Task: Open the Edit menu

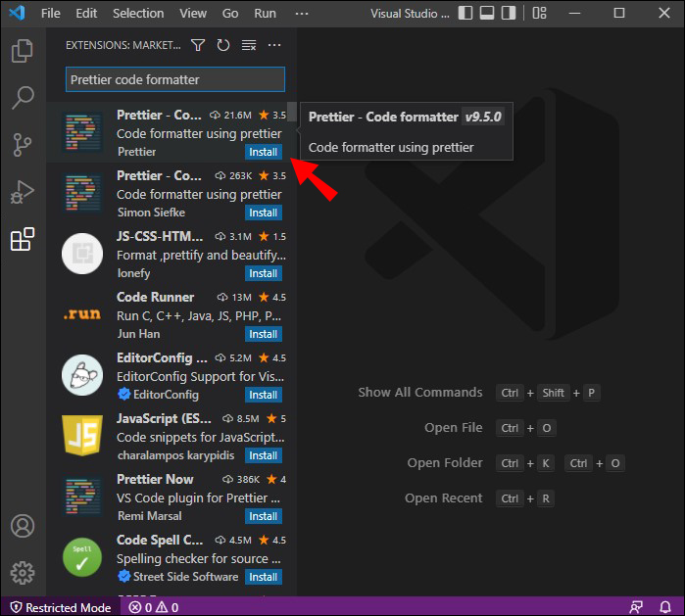Action: (86, 14)
